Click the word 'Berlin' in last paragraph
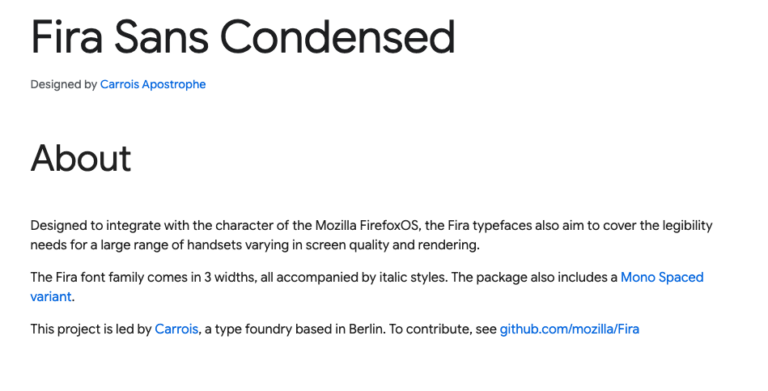This screenshot has width=768, height=391. [x=365, y=329]
